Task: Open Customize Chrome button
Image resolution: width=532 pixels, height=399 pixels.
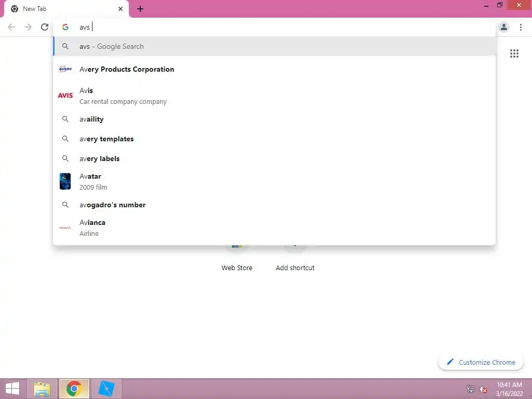Action: (x=481, y=362)
